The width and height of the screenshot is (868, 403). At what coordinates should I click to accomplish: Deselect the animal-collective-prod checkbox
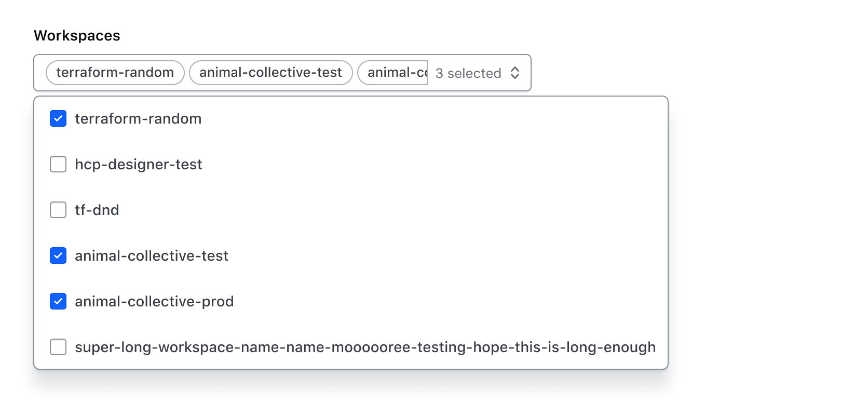pos(58,301)
